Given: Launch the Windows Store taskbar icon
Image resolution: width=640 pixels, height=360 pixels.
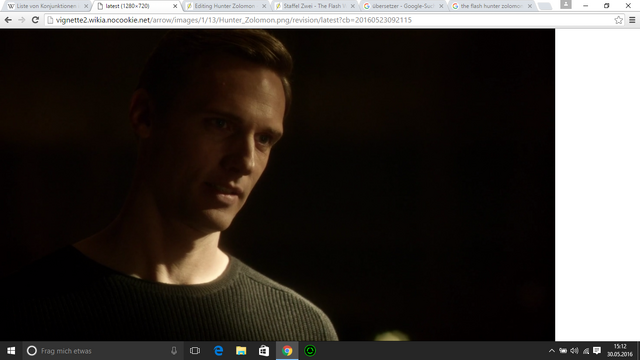Looking at the screenshot, I should (x=264, y=351).
